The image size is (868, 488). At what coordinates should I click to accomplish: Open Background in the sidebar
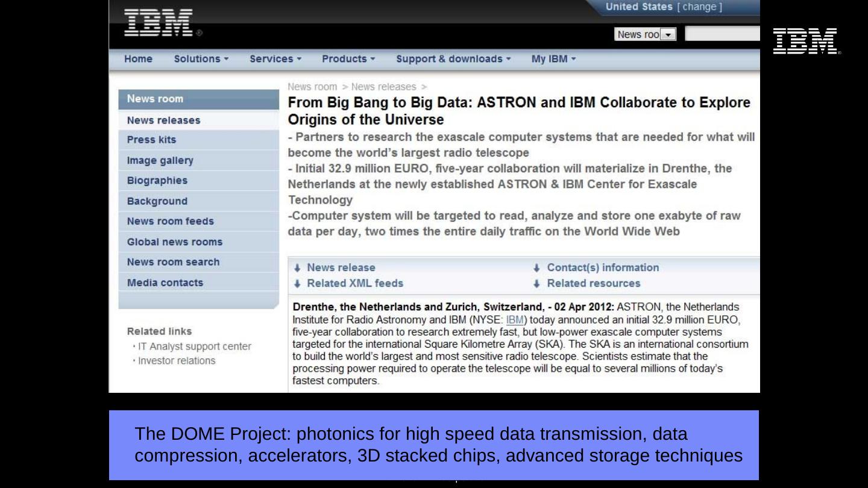coord(199,201)
